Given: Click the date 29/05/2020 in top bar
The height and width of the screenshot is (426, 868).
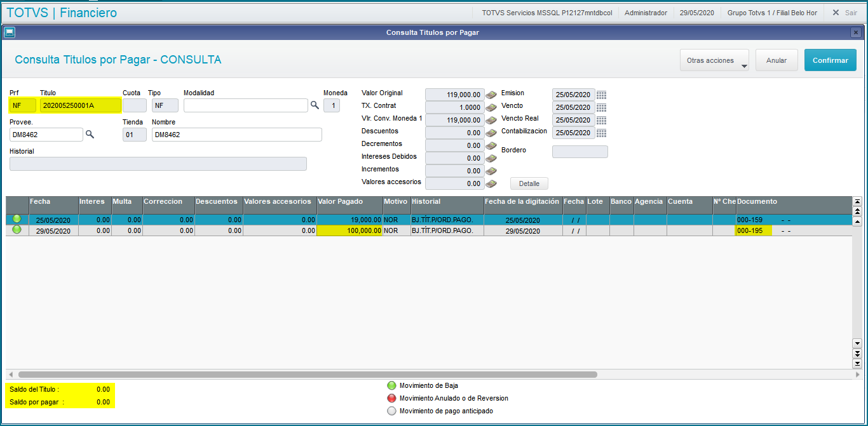Looking at the screenshot, I should pyautogui.click(x=697, y=13).
